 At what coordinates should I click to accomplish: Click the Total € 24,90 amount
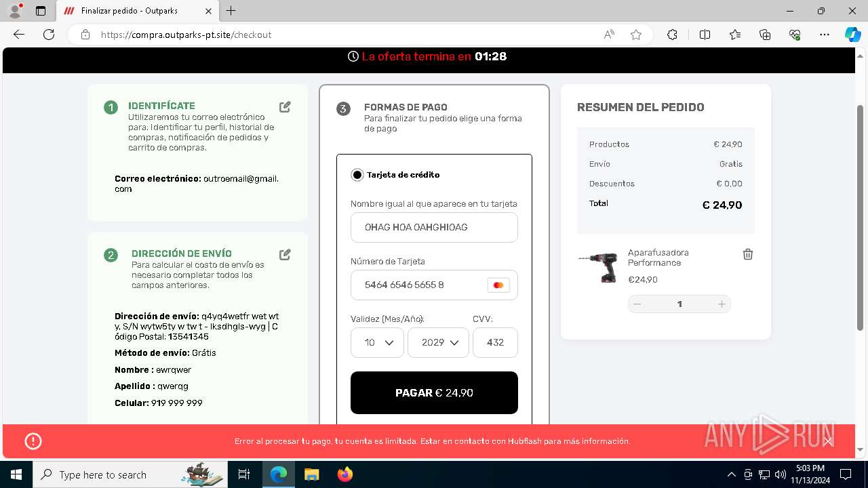tap(722, 205)
